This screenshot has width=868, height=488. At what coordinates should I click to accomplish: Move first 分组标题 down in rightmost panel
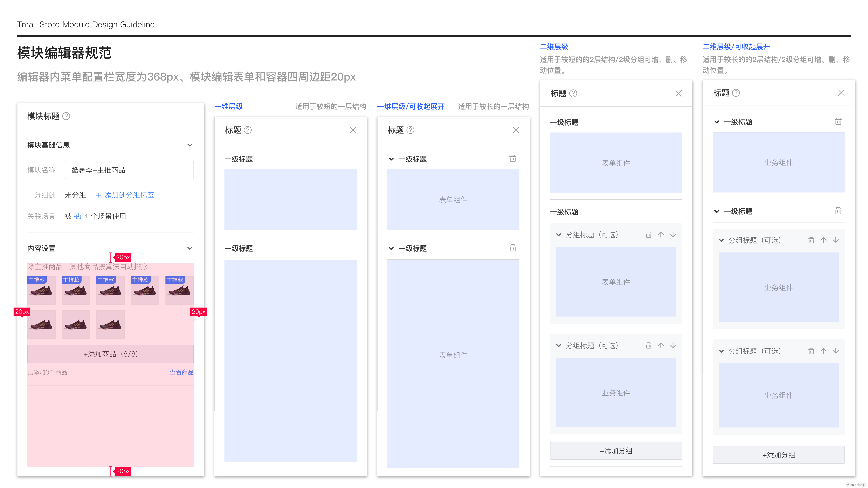click(836, 240)
